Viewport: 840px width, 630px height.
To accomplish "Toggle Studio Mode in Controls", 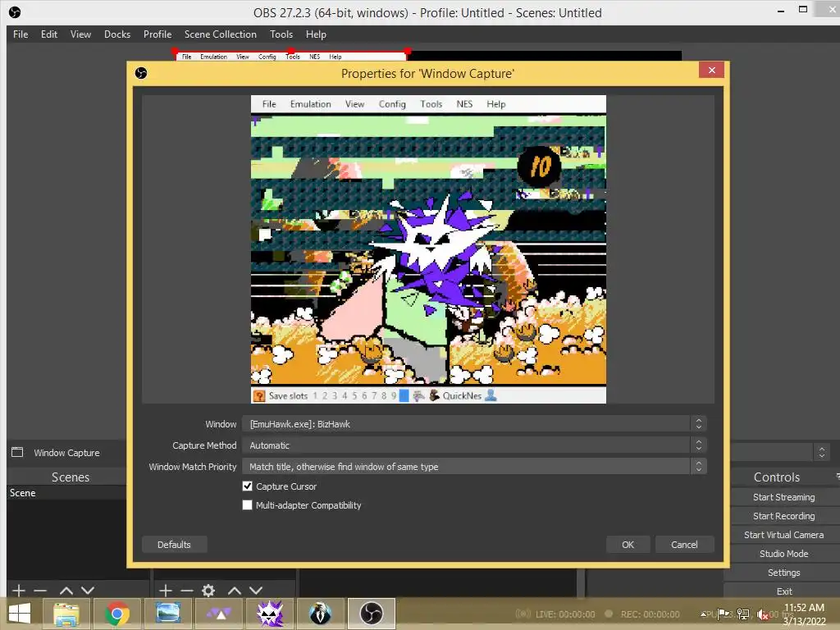I will tap(783, 554).
